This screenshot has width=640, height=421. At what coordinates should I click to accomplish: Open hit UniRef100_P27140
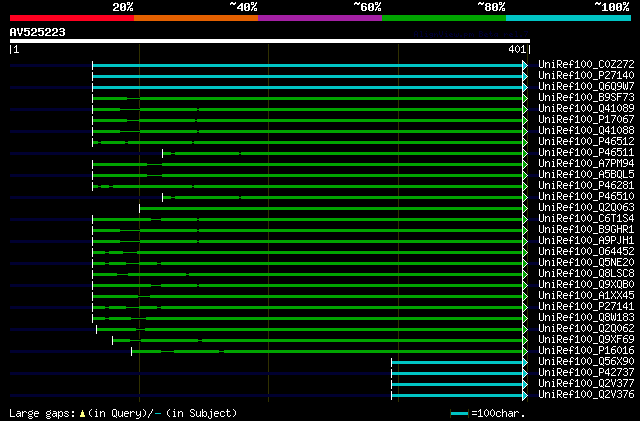pyautogui.click(x=586, y=75)
